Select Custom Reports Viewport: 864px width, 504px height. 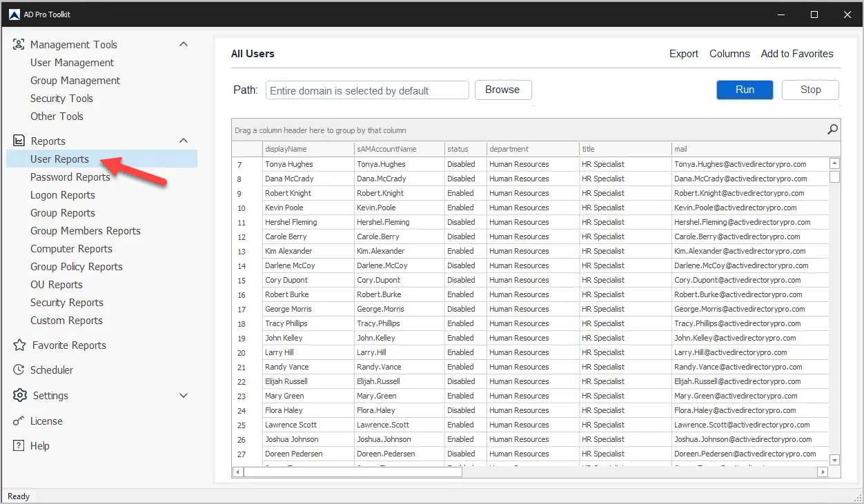pyautogui.click(x=66, y=321)
